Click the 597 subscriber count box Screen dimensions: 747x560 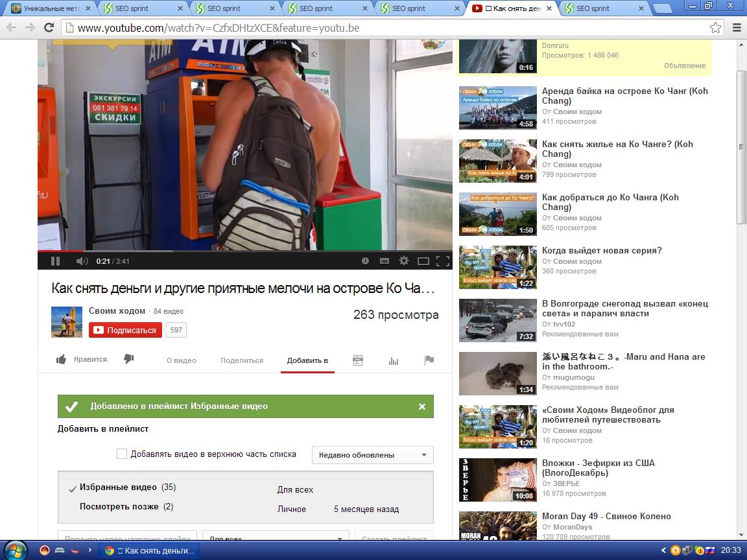176,330
